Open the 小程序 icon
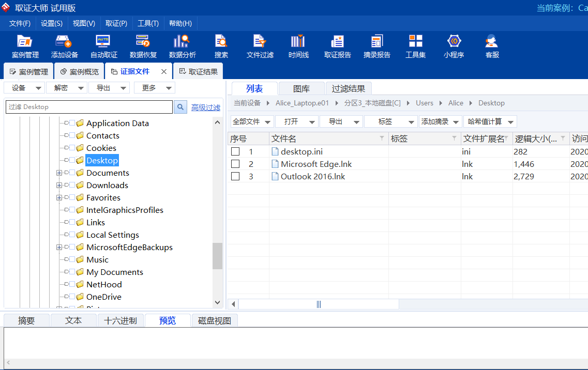This screenshot has height=370, width=588. pyautogui.click(x=454, y=46)
